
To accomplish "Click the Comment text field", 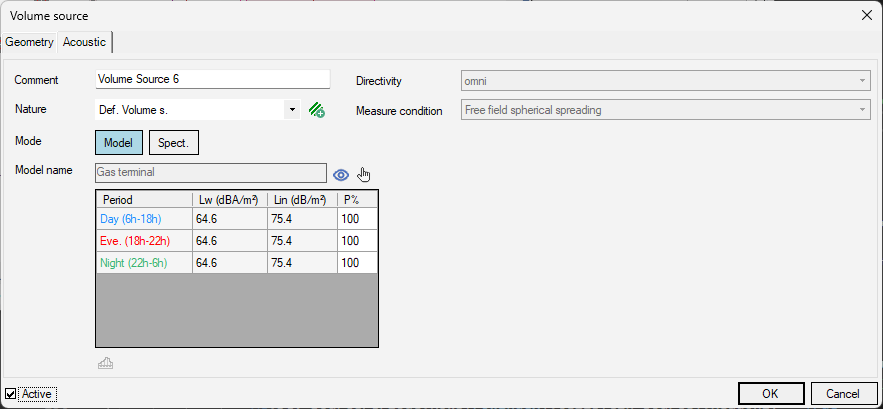I will click(x=212, y=79).
